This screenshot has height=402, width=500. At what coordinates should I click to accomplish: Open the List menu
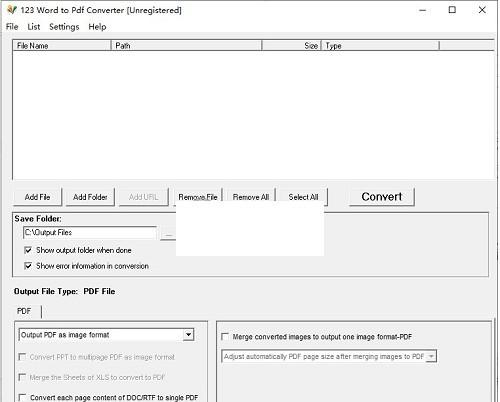34,27
